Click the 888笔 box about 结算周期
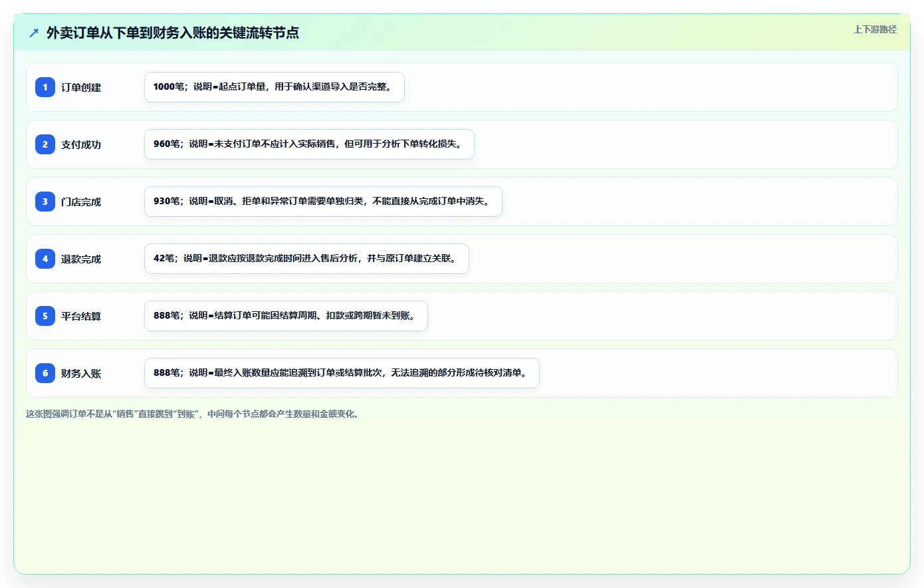 286,316
